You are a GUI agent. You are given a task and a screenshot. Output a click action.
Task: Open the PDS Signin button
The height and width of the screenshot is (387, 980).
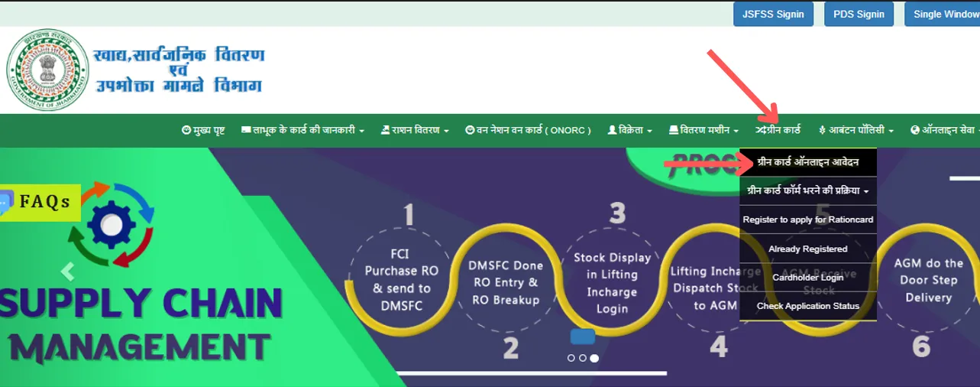859,14
